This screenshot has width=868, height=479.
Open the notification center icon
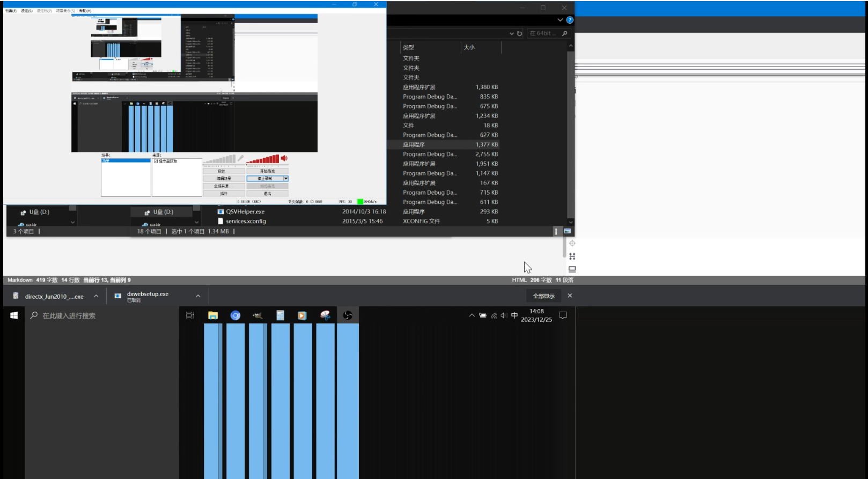coord(563,315)
